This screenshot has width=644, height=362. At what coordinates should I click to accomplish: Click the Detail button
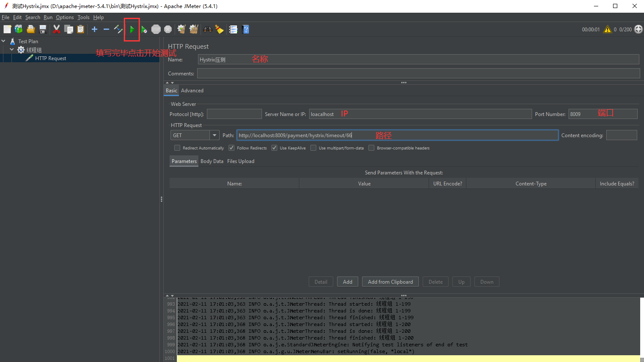click(321, 282)
